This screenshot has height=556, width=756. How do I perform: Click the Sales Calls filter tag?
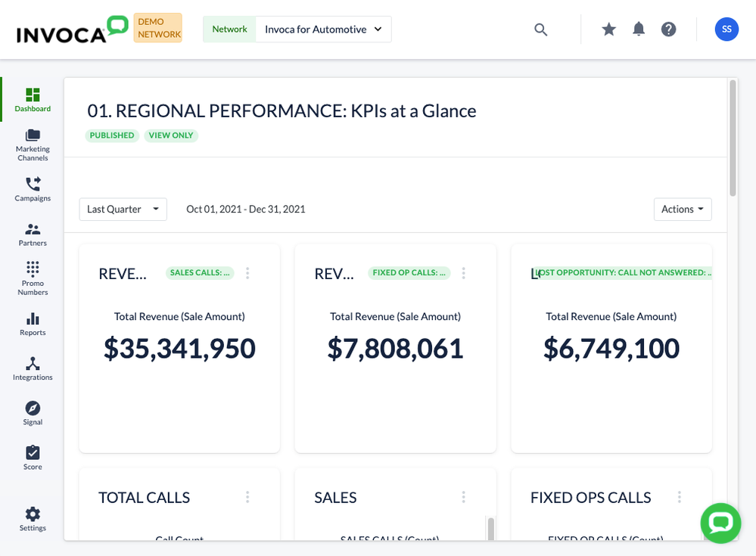(200, 272)
